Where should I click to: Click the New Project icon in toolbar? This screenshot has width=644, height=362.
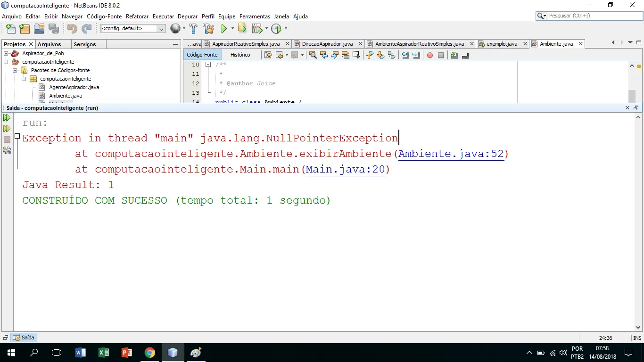coord(25,29)
